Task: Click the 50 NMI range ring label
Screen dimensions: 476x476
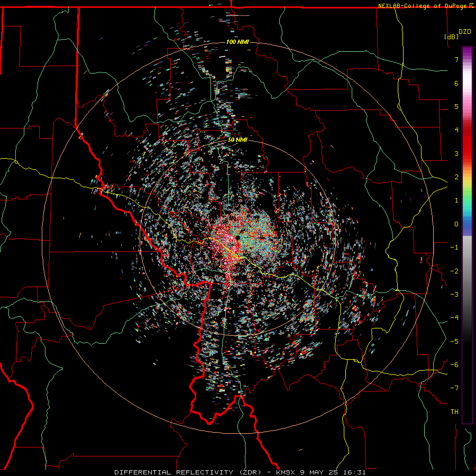Action: [x=237, y=140]
